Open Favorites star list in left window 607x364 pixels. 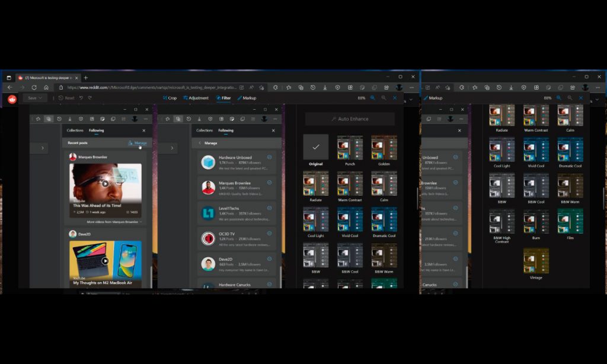[x=289, y=88]
